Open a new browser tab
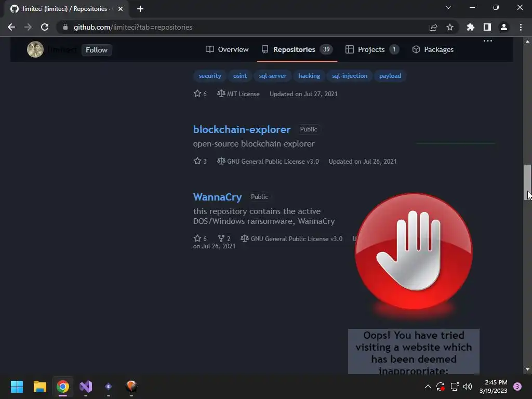Image resolution: width=532 pixels, height=399 pixels. (x=140, y=9)
